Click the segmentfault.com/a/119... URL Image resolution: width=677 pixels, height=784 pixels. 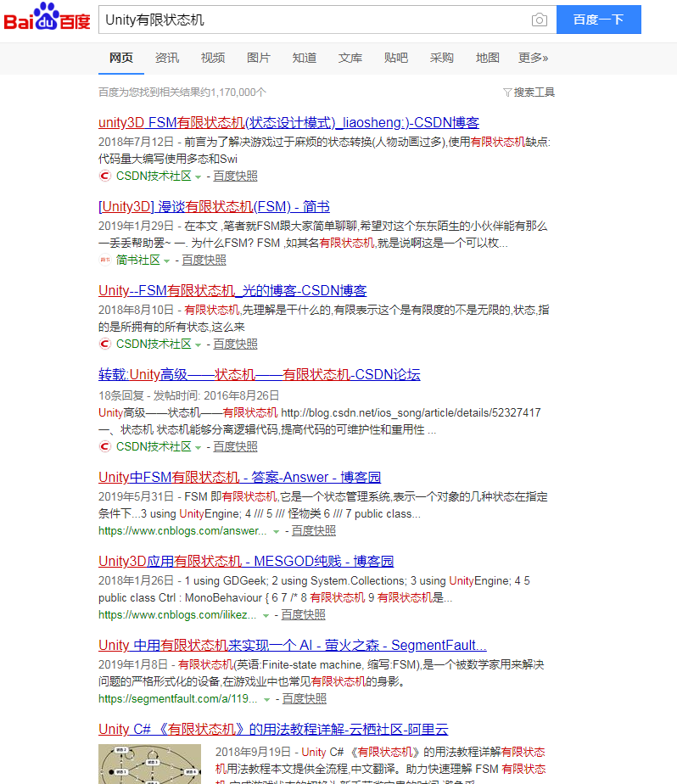point(178,698)
